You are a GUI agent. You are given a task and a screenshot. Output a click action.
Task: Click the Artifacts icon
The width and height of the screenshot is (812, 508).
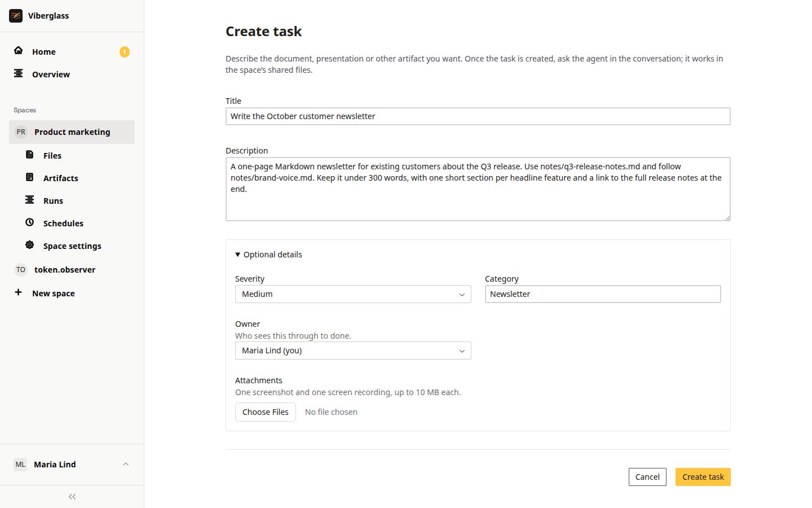(x=30, y=177)
